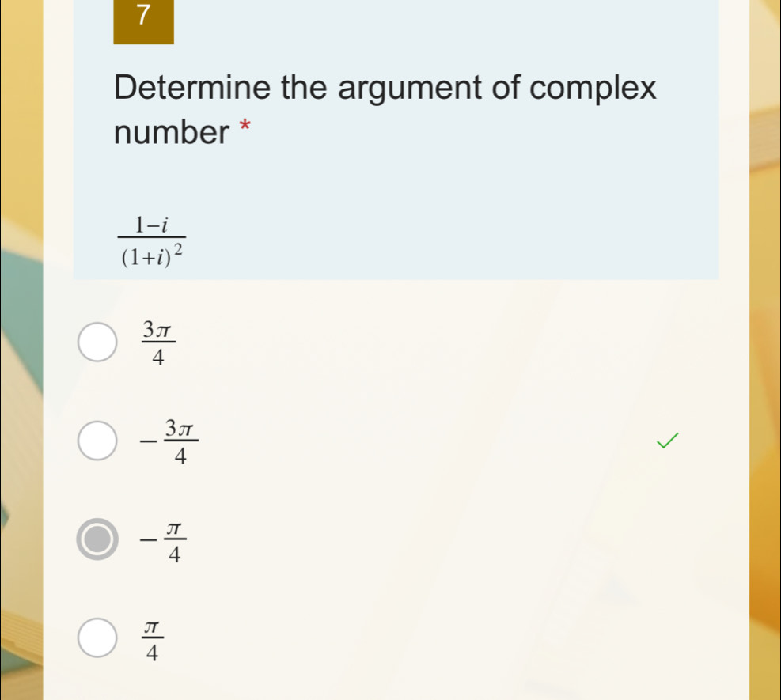
Task: Click the word 'number' in the question
Action: coord(172,132)
